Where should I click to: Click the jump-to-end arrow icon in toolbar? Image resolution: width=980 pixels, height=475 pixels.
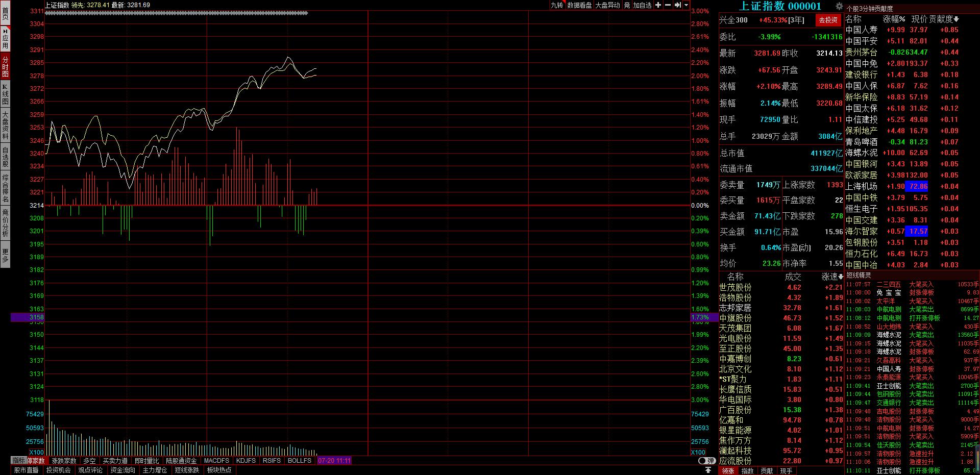tap(678, 5)
